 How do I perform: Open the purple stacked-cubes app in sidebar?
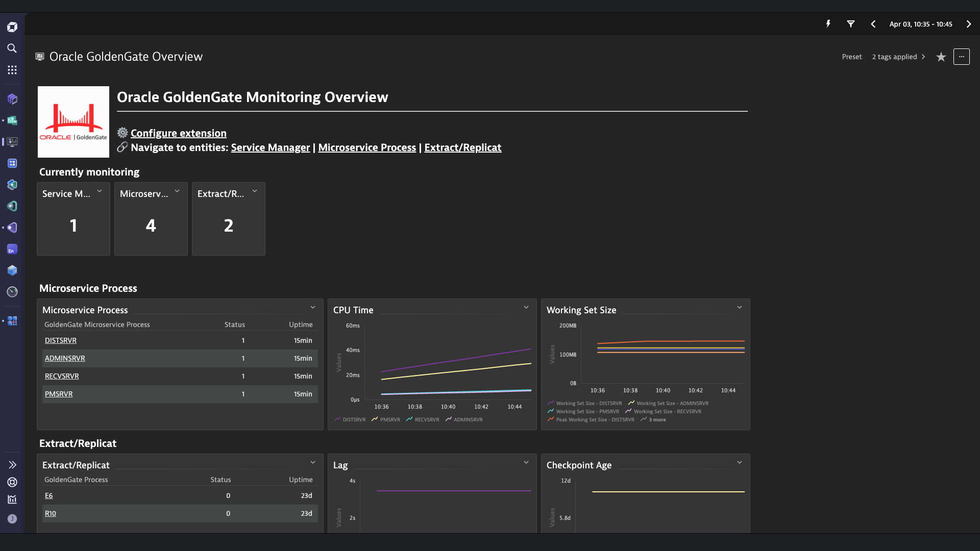click(12, 99)
